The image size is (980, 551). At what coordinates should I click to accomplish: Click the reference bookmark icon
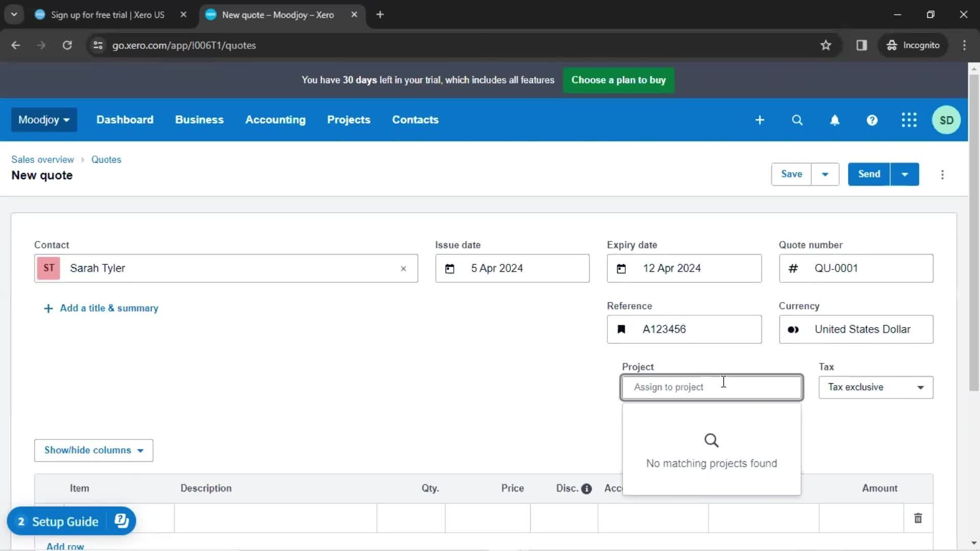click(621, 329)
